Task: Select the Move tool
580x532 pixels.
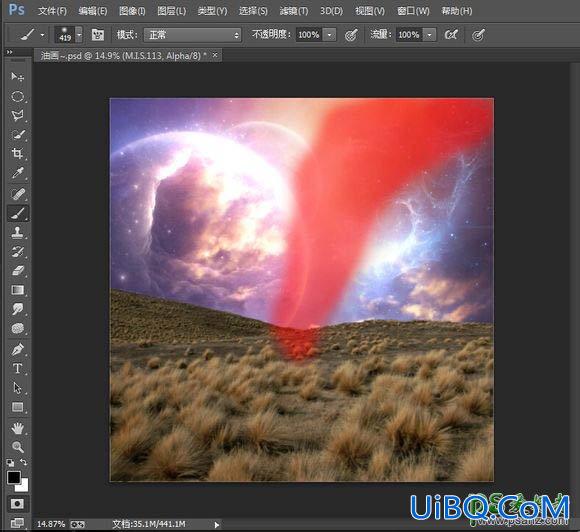Action: point(17,77)
